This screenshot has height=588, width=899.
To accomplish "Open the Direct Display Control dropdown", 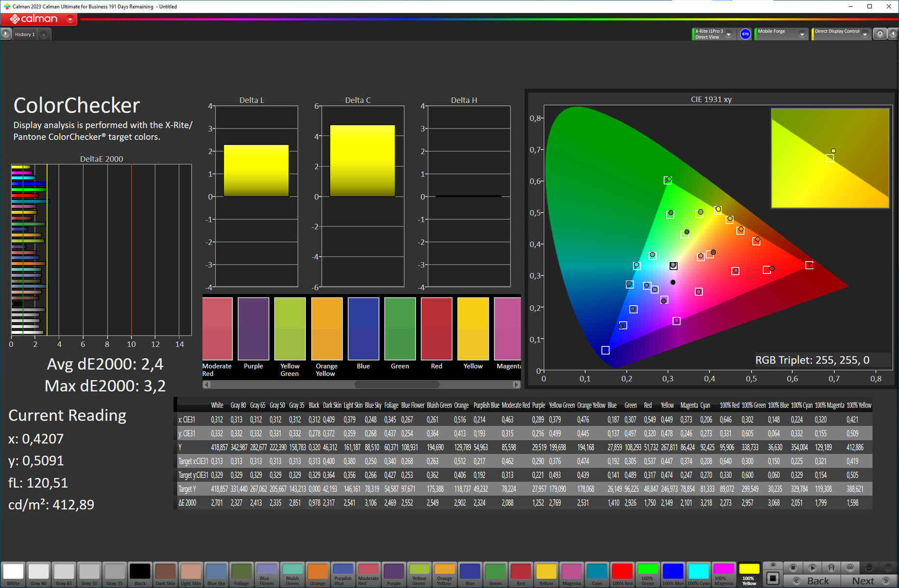I will (865, 34).
